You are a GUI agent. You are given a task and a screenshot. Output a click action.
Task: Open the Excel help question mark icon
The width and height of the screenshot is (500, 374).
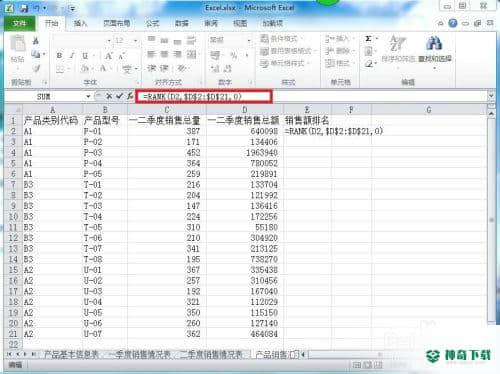[x=453, y=23]
